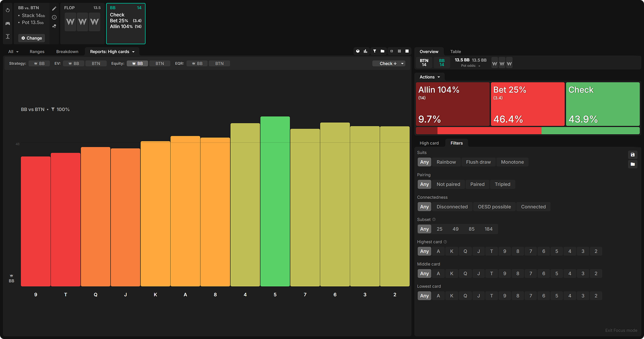Open the High card tab
The height and width of the screenshot is (339, 644).
pos(429,143)
